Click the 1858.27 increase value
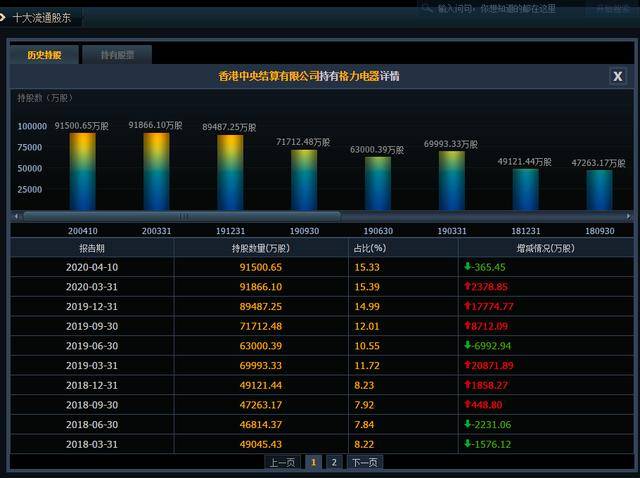Viewport: 640px width, 478px height. 486,385
